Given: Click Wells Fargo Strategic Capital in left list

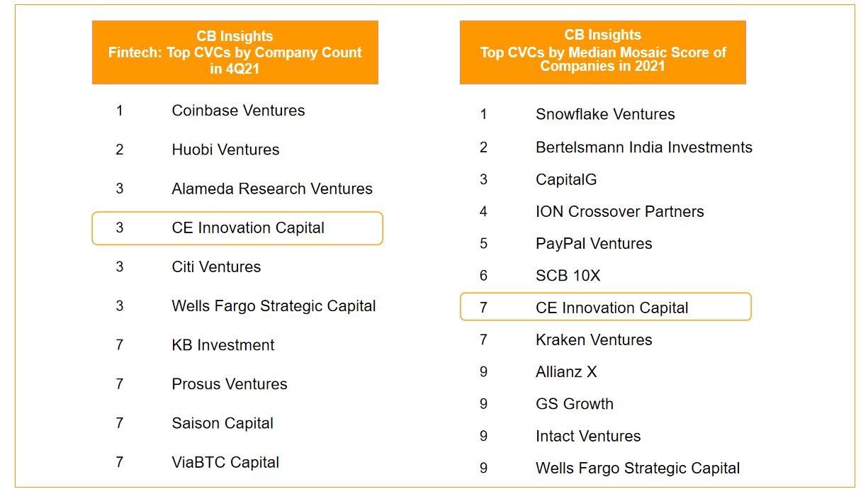Looking at the screenshot, I should coord(274,306).
